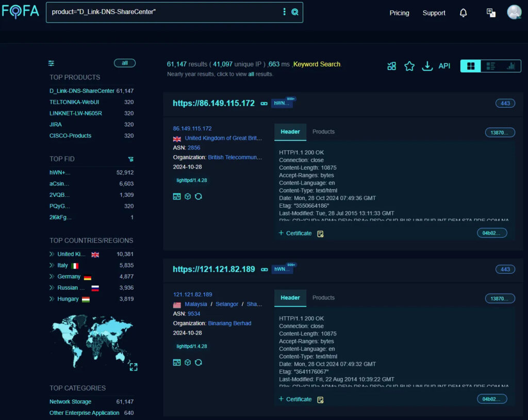Click the filter settings sliders icon
The width and height of the screenshot is (528, 420).
coord(51,63)
